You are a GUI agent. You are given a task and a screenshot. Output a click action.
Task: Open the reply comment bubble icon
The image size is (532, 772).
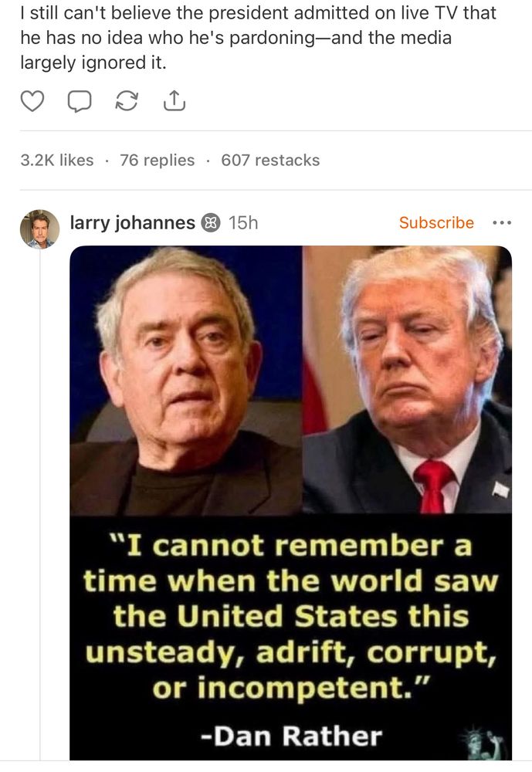[80, 101]
